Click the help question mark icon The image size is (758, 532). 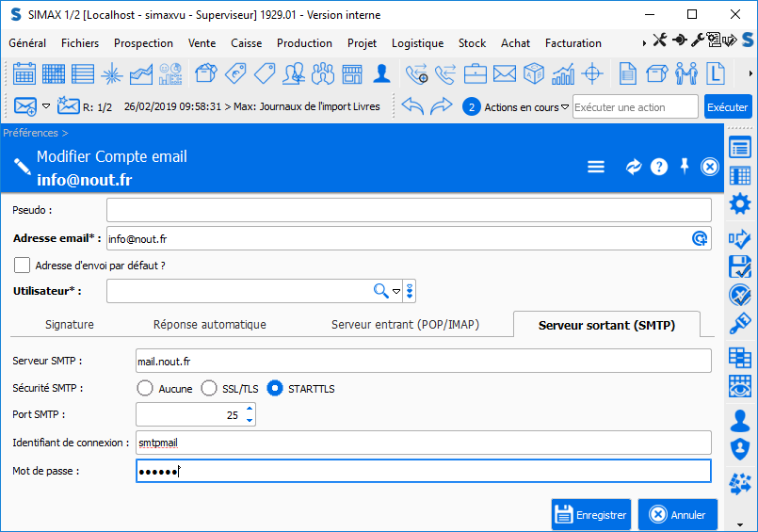659,167
